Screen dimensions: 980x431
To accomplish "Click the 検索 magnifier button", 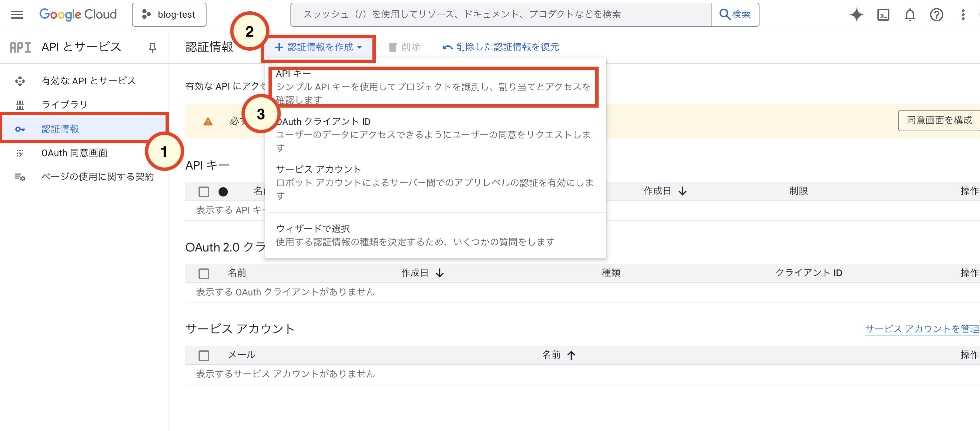I will [735, 14].
